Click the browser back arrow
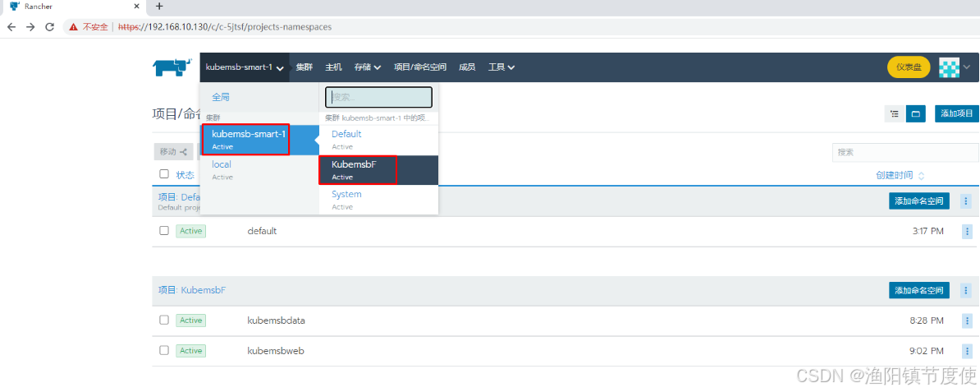The width and height of the screenshot is (980, 392). 12,27
